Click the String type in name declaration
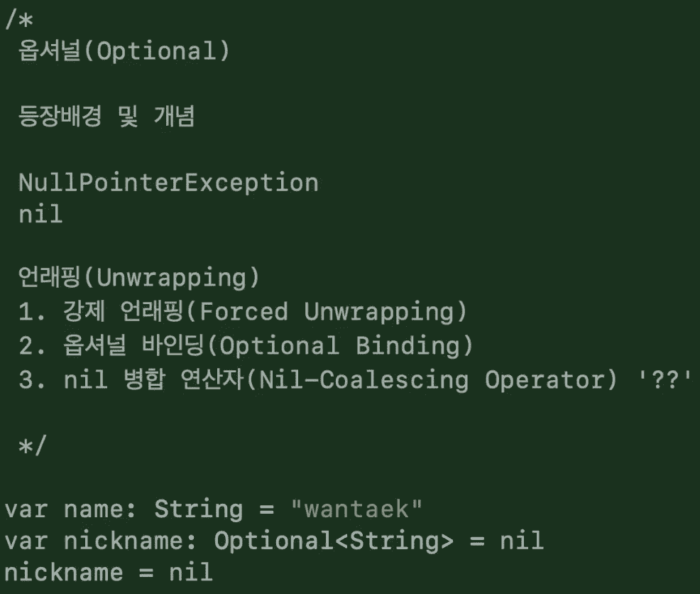The height and width of the screenshot is (594, 700). point(199,509)
